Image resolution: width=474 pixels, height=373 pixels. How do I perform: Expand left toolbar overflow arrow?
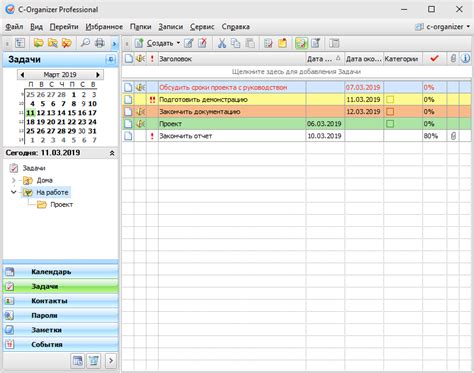114,43
